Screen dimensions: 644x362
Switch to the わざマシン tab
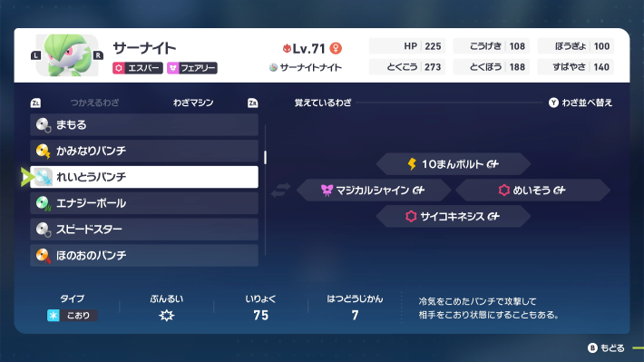[193, 103]
